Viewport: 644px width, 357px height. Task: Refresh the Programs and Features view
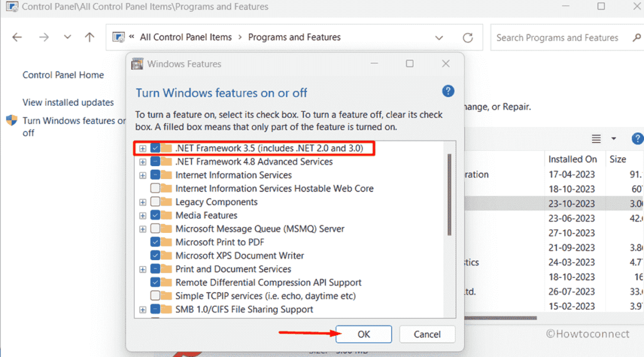click(468, 38)
